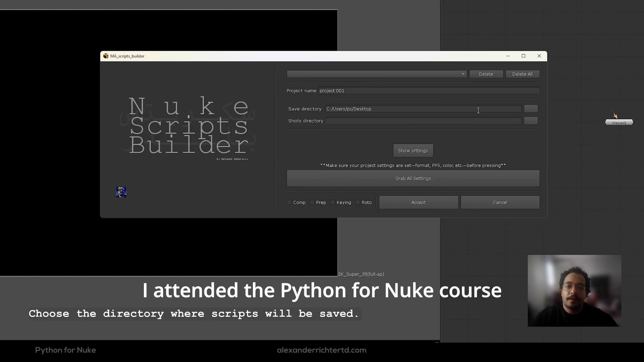Tick the Roto checkbox

pyautogui.click(x=358, y=202)
